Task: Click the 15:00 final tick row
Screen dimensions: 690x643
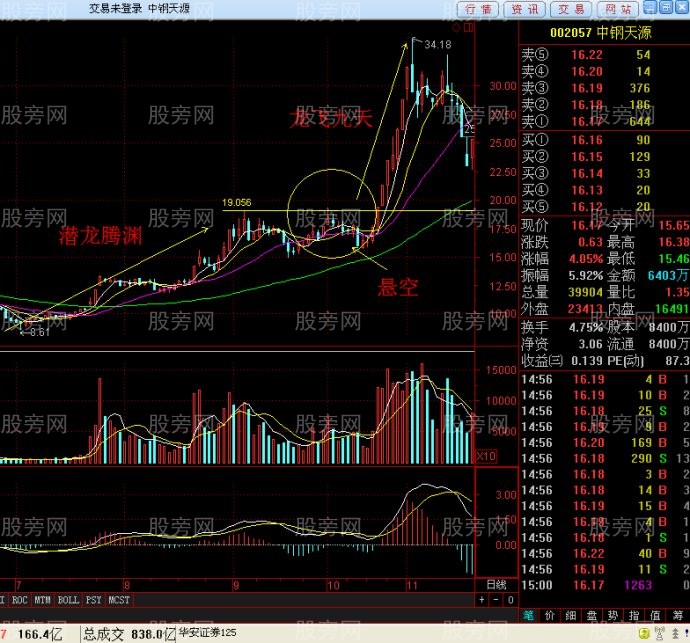Action: pos(605,585)
